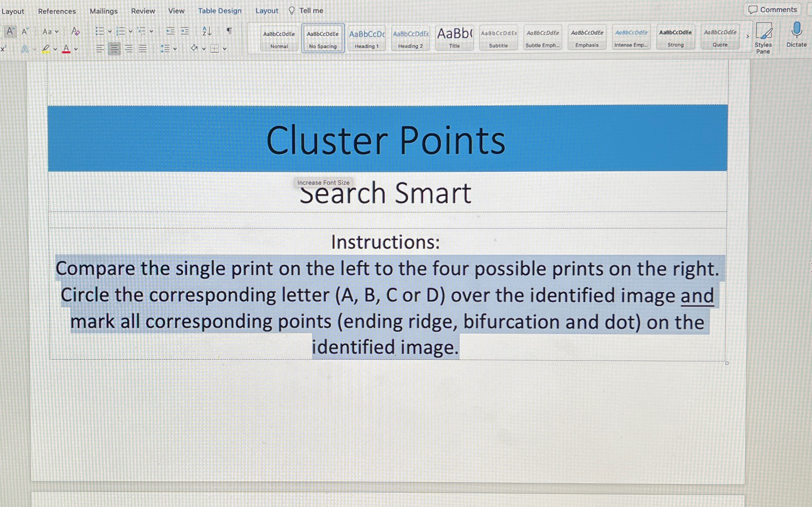This screenshot has width=812, height=507.
Task: Toggle bulleted list formatting
Action: click(x=100, y=31)
